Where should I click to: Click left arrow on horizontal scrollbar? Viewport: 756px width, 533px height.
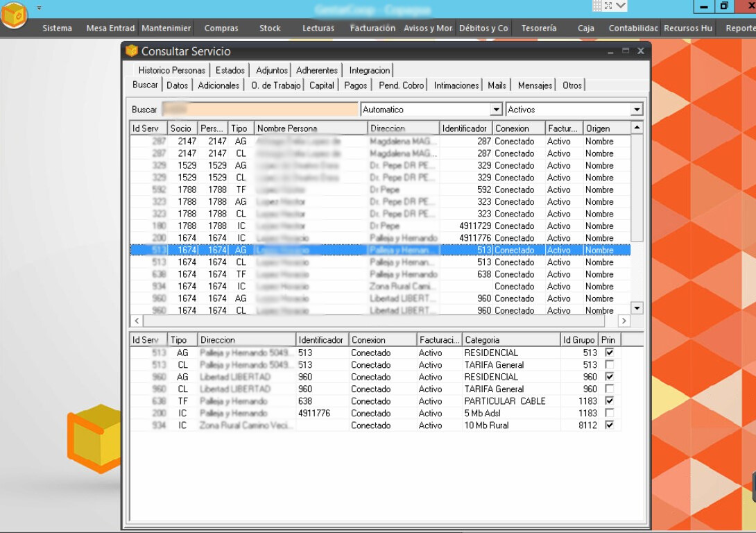[137, 321]
